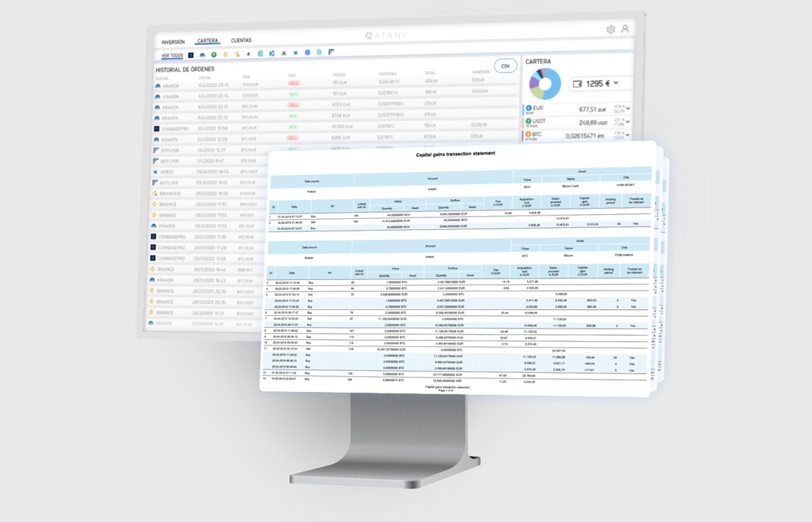Switch to the CUENTAS tab

(241, 40)
